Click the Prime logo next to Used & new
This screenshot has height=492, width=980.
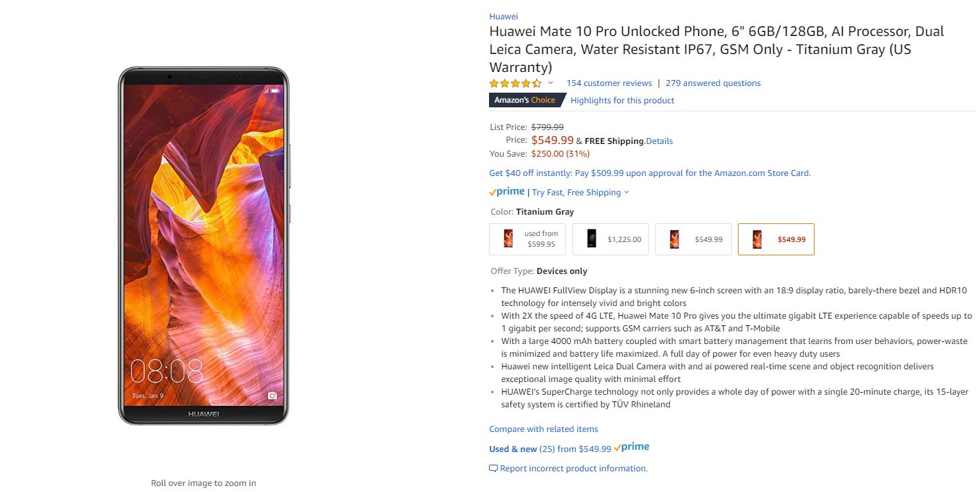631,447
